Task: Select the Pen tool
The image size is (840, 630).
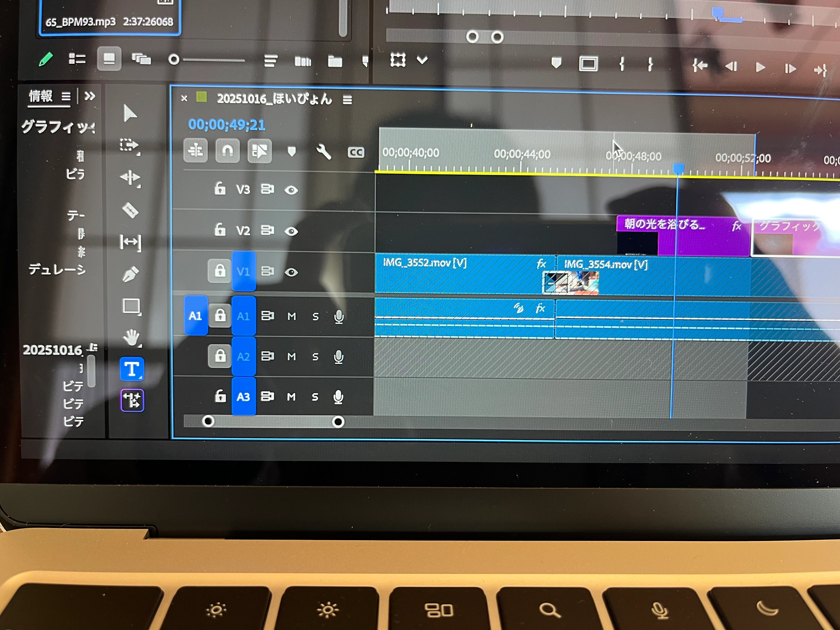Action: [x=130, y=274]
